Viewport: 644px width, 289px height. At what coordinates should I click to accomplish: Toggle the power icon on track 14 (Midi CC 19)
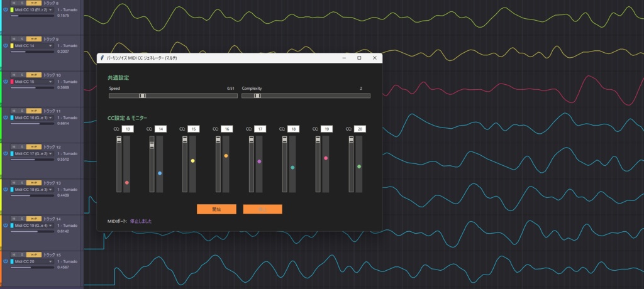point(5,226)
